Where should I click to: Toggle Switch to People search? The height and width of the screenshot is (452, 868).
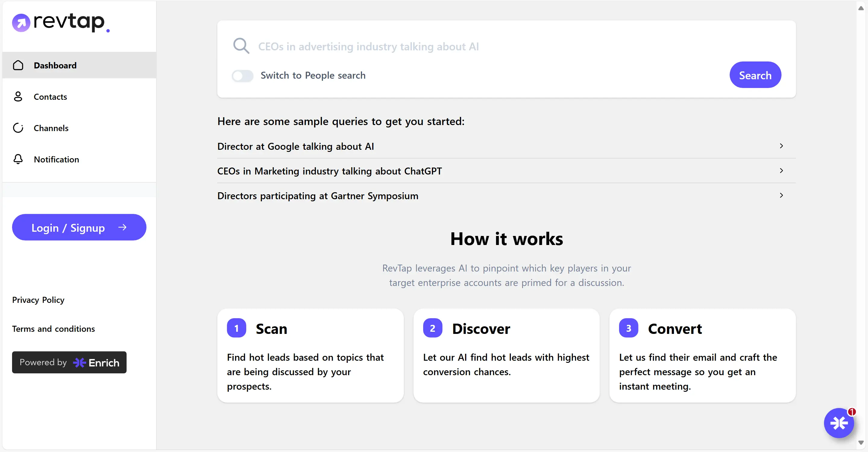(242, 75)
